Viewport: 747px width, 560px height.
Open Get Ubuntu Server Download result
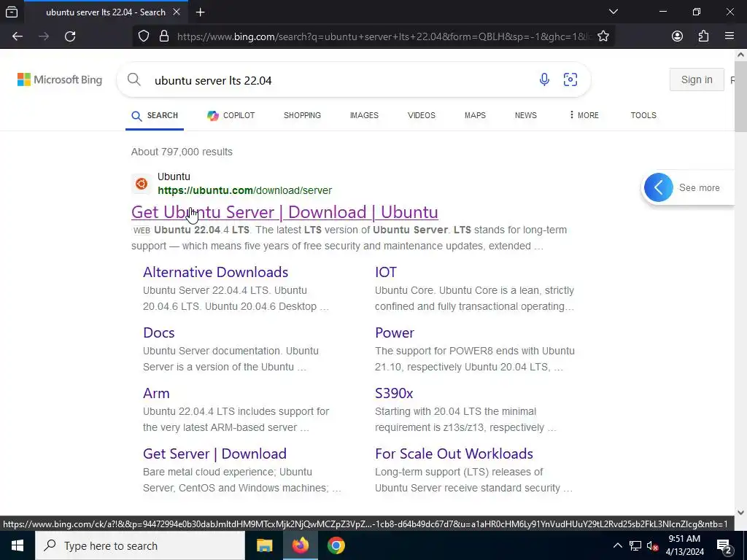pyautogui.click(x=285, y=212)
